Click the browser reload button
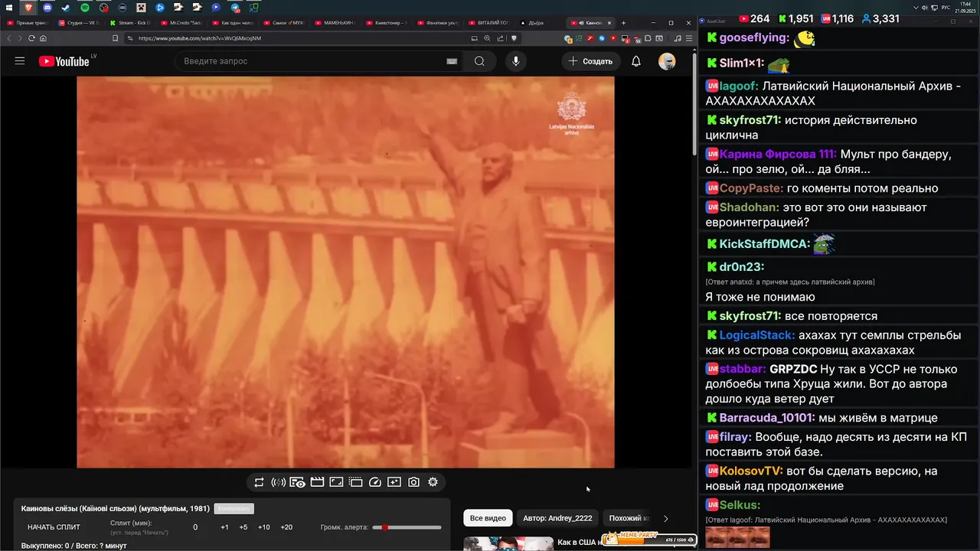The width and height of the screenshot is (980, 551). coord(31,38)
